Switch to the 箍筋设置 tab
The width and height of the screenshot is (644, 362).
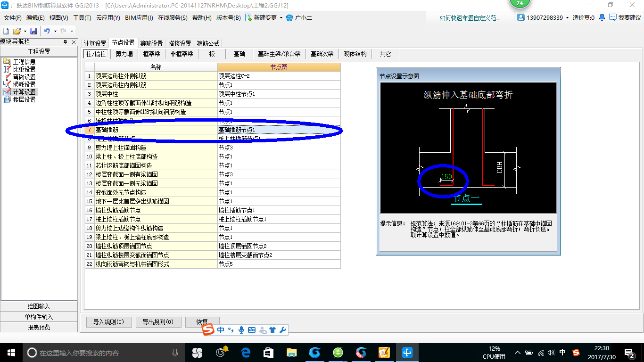[152, 43]
